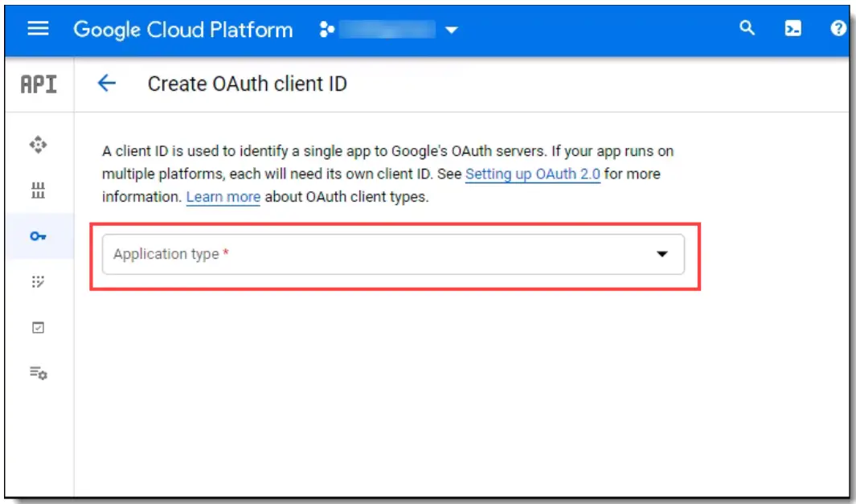The width and height of the screenshot is (856, 504).
Task: Open the APIs & Services Dashboard
Action: click(38, 146)
